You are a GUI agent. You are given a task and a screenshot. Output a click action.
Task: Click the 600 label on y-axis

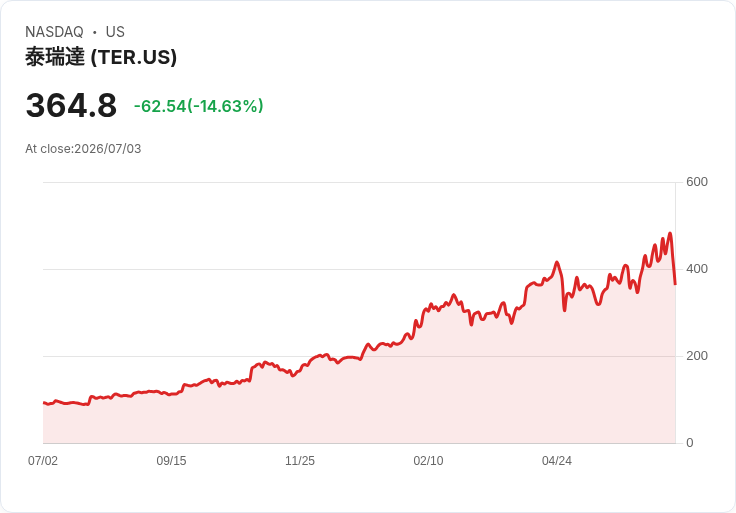(697, 182)
